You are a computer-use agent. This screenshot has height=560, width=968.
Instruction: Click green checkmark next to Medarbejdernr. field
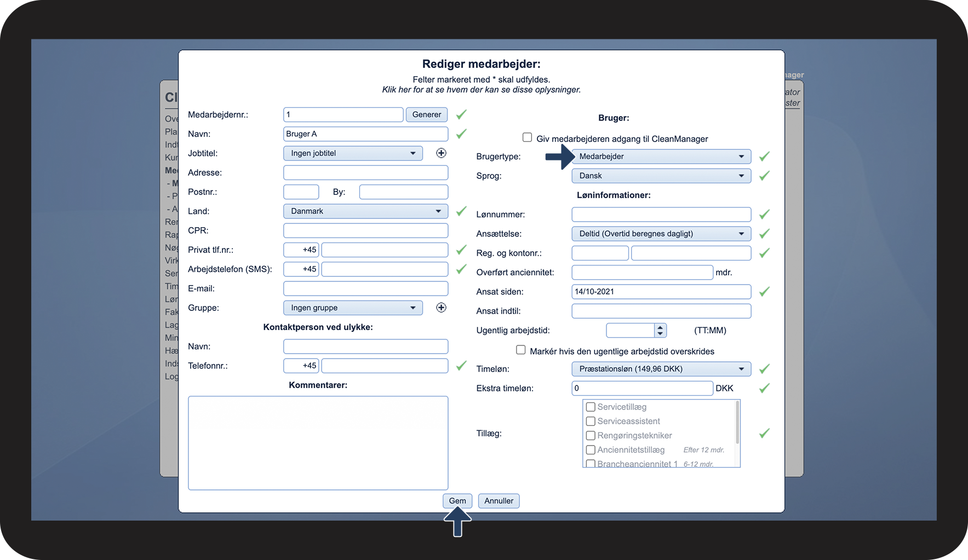coord(462,114)
